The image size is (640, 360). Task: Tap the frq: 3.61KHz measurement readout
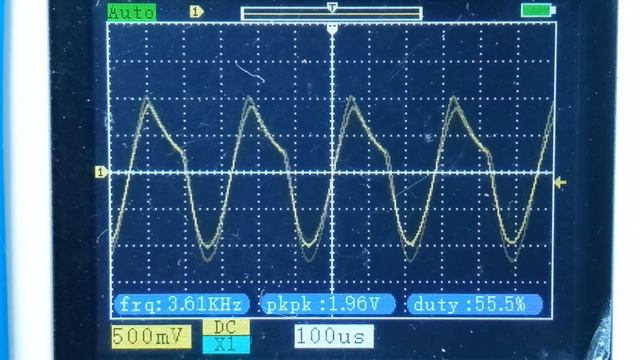[182, 304]
